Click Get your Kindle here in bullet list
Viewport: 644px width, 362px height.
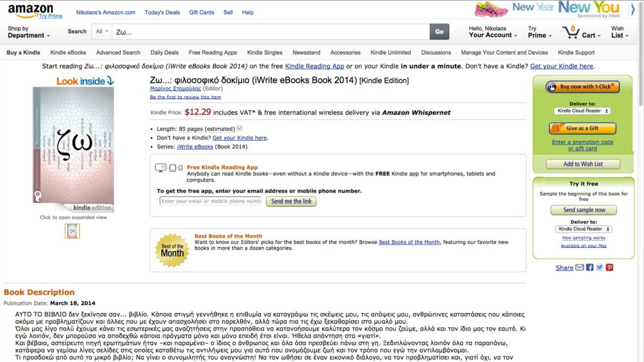click(240, 138)
